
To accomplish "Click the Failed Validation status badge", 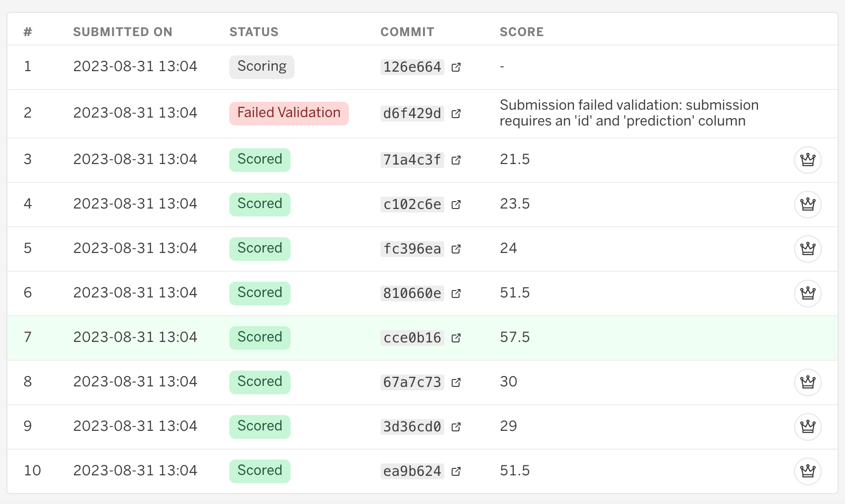I will point(289,113).
